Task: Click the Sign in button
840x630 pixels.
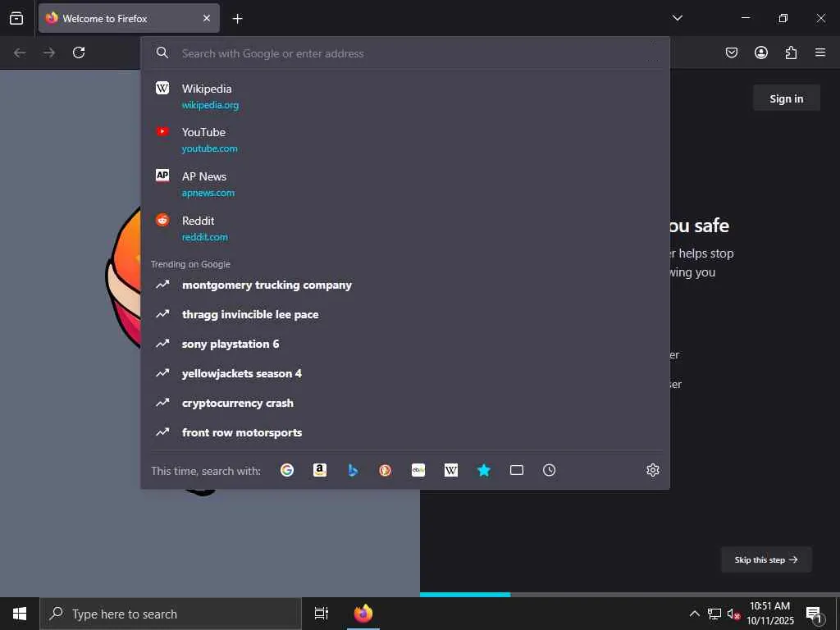Action: [787, 98]
